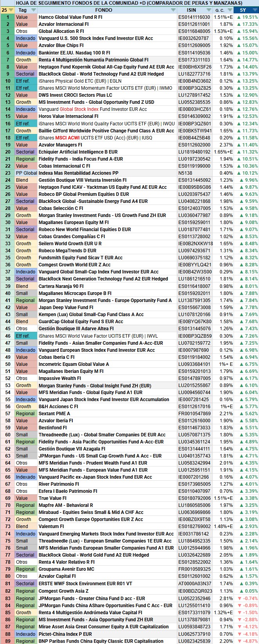Open the filter dropdown on the 25 column header
The width and height of the screenshot is (259, 644).
point(11,10)
